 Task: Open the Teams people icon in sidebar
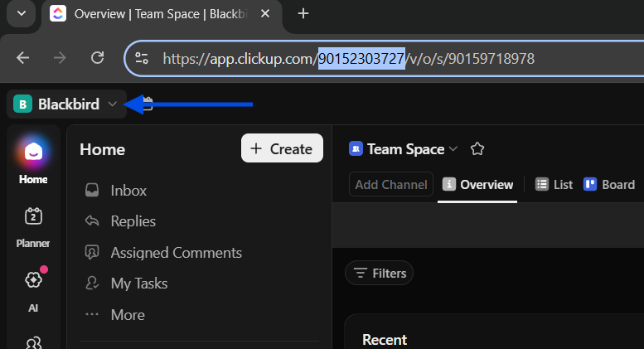33,343
